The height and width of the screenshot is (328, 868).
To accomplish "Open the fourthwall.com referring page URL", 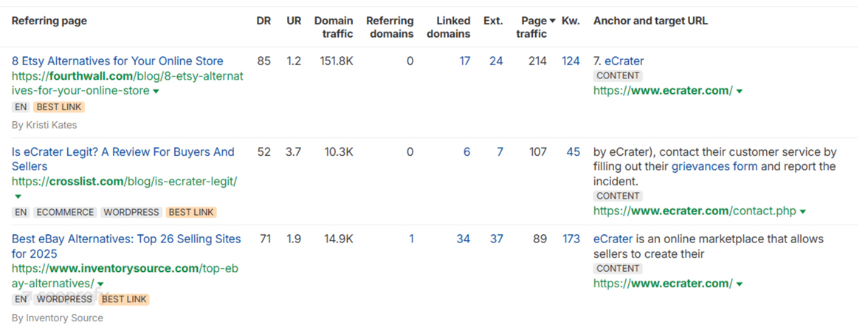I will click(x=127, y=83).
